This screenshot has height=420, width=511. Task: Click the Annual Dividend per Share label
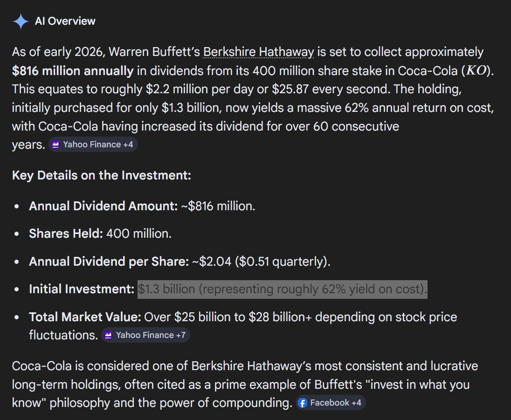tap(109, 262)
